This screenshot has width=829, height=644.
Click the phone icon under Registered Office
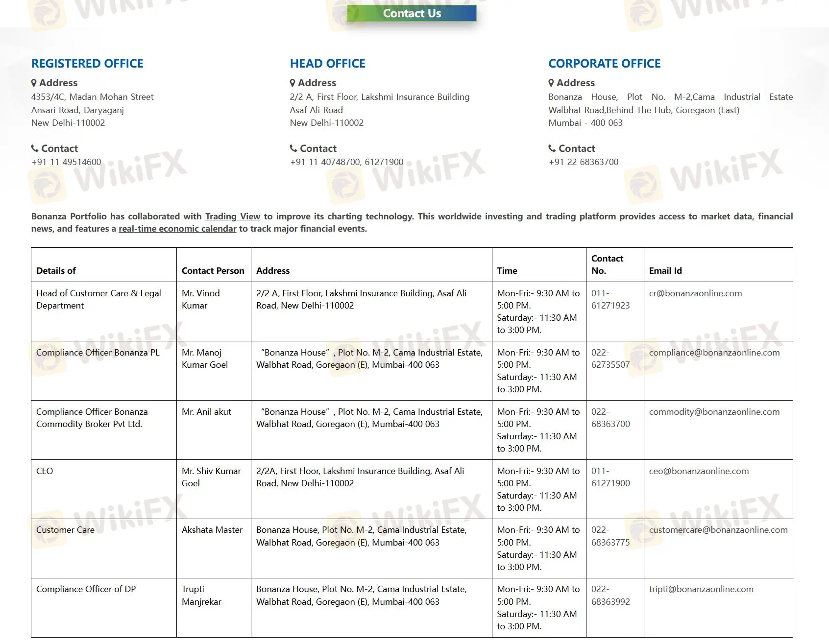point(35,148)
